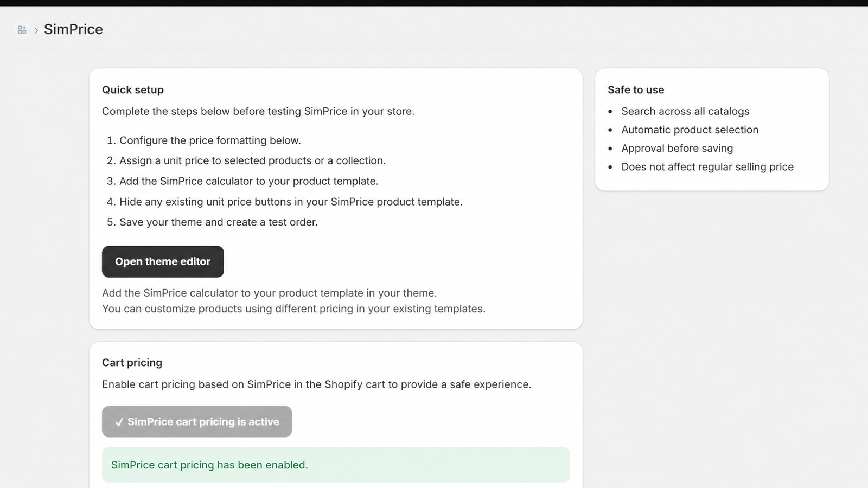Click Approval before saving bullet
868x488 pixels.
coord(677,148)
